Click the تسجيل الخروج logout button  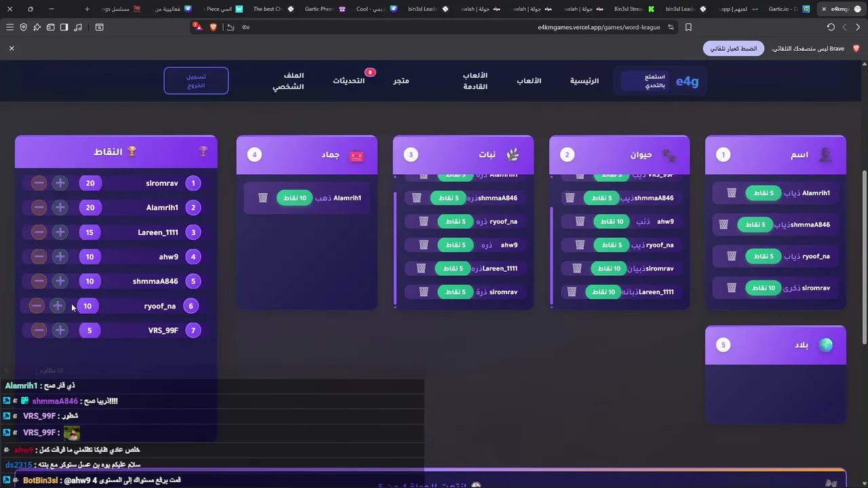pos(196,81)
